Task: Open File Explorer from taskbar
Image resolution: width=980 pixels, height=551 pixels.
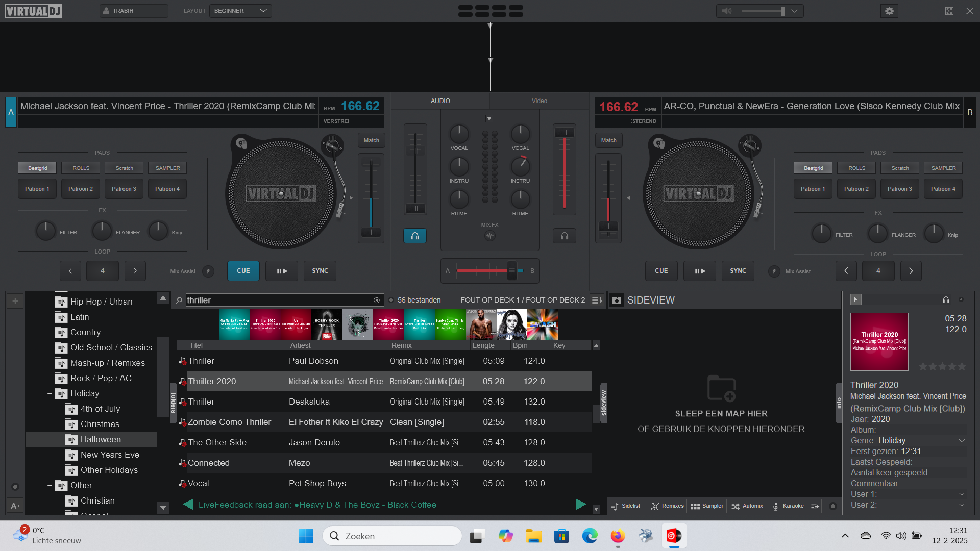Action: tap(533, 536)
